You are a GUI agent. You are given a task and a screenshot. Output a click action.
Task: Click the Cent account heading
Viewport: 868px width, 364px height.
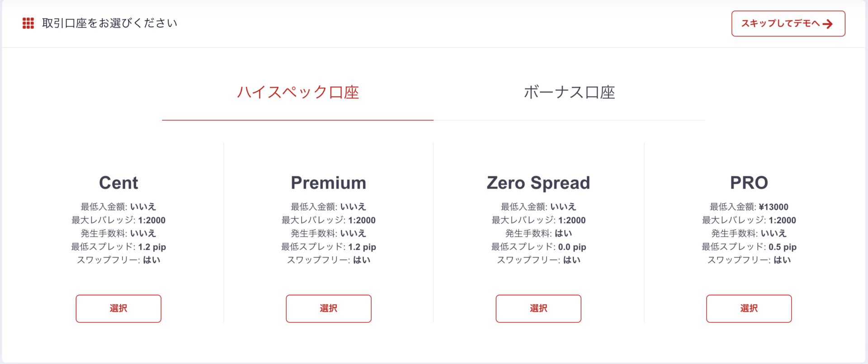118,183
